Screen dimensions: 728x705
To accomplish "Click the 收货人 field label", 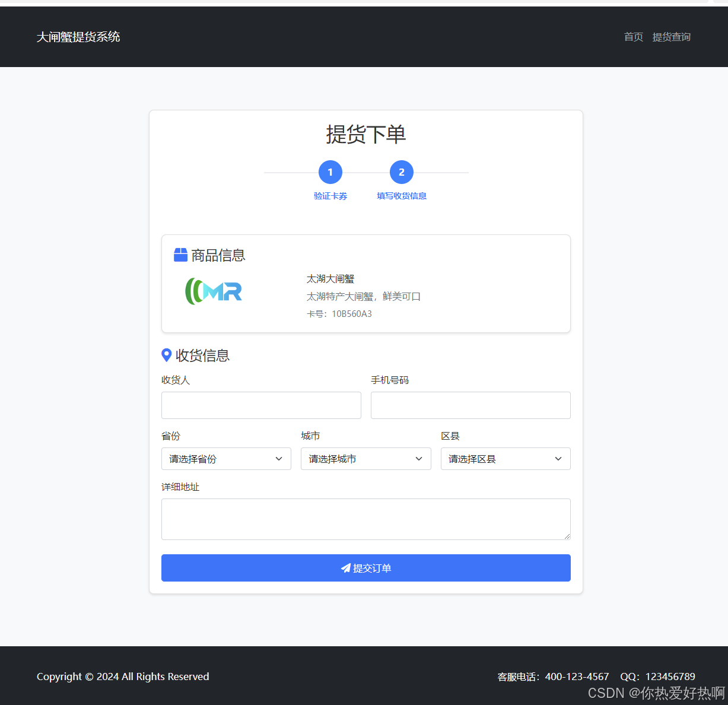I will click(176, 380).
